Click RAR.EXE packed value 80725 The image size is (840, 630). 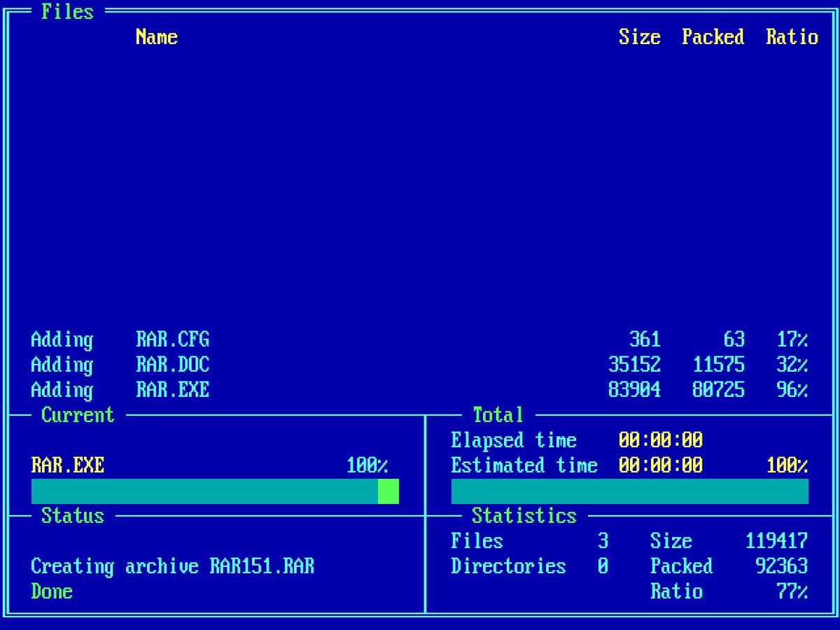pos(719,390)
